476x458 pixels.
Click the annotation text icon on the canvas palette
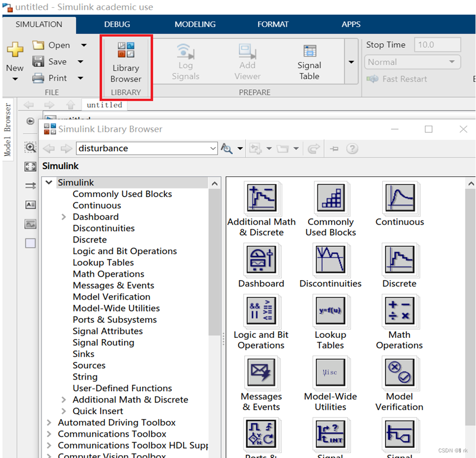click(x=30, y=205)
